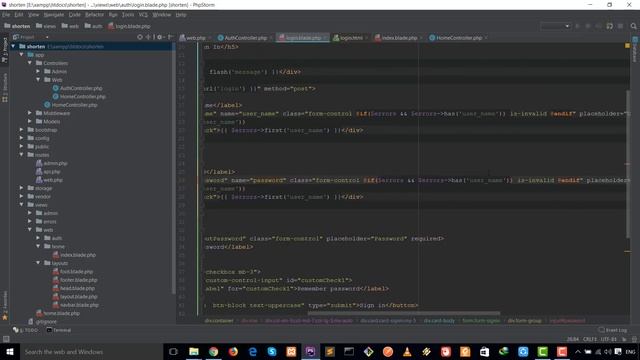This screenshot has width=640, height=360.
Task: Expand the vendor folder arrow
Action: [x=22, y=196]
